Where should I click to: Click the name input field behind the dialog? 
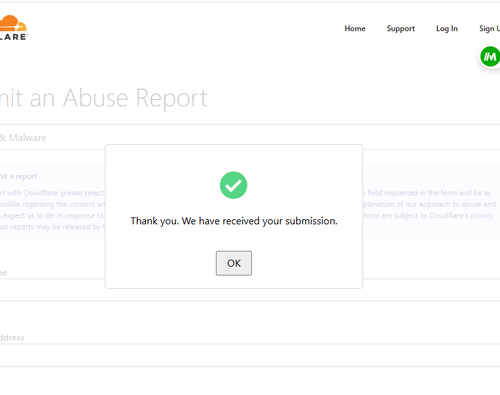tap(250, 290)
